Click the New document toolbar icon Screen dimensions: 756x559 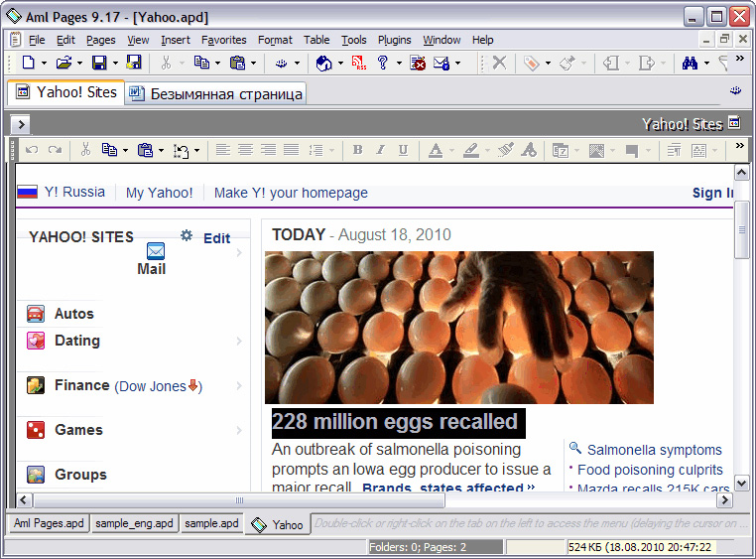pos(28,63)
